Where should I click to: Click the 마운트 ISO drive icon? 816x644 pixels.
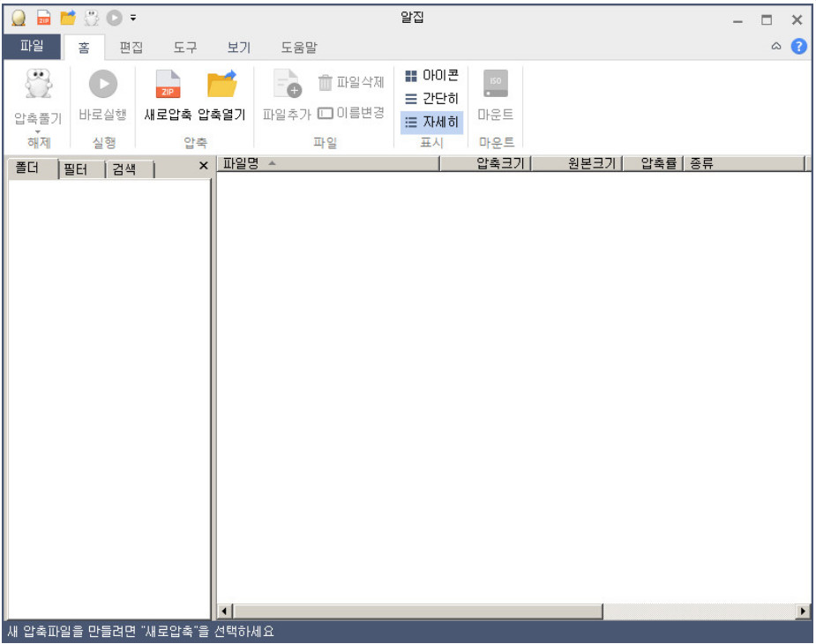click(x=496, y=84)
